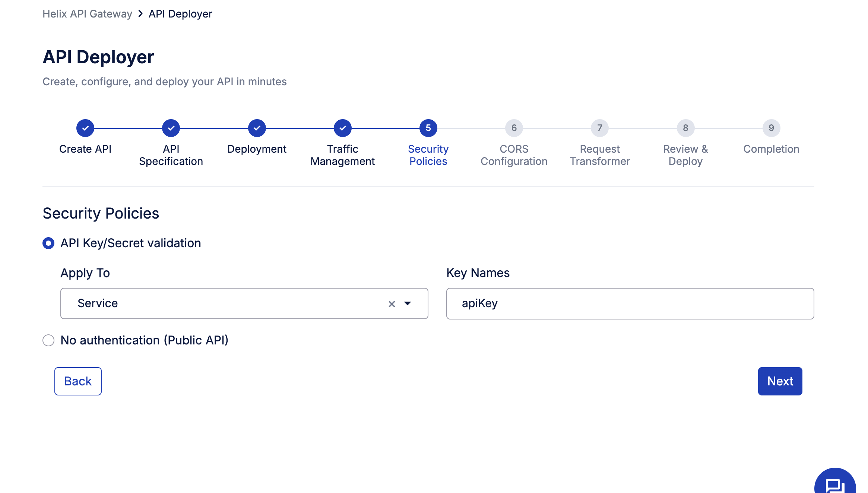The width and height of the screenshot is (868, 493).
Task: Click the Create API step checkmark icon
Action: pyautogui.click(x=85, y=128)
